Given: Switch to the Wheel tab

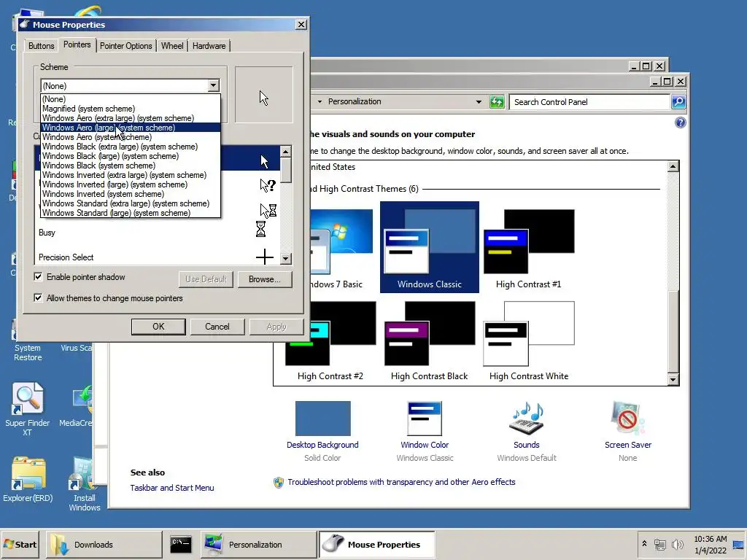Looking at the screenshot, I should [172, 46].
